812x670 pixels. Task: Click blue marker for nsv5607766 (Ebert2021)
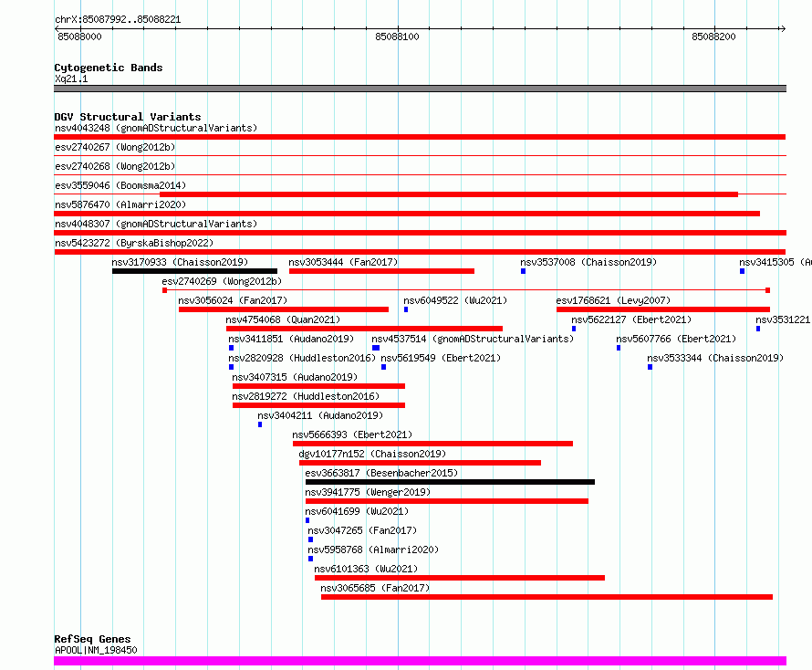(x=619, y=348)
